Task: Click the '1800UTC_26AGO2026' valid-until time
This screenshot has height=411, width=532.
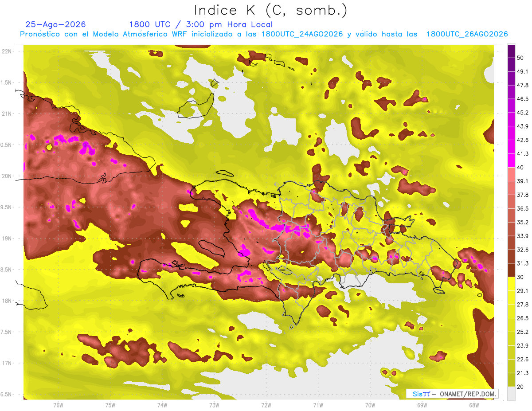Action: (x=467, y=34)
